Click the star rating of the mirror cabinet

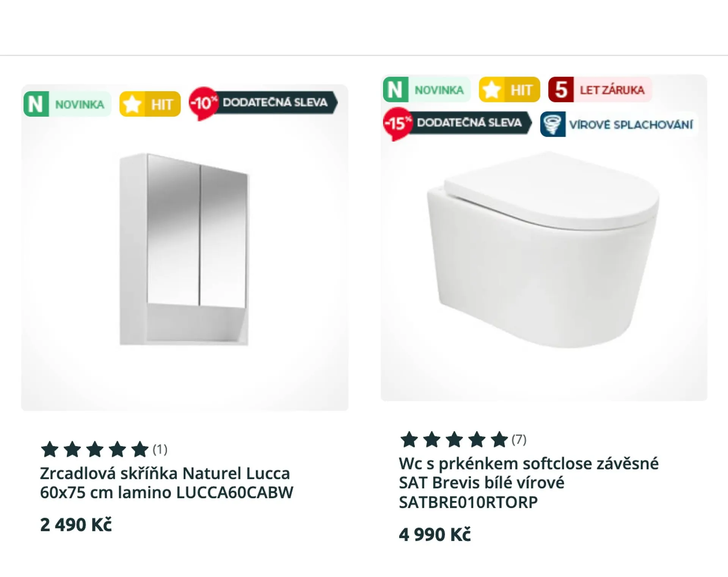(x=95, y=450)
